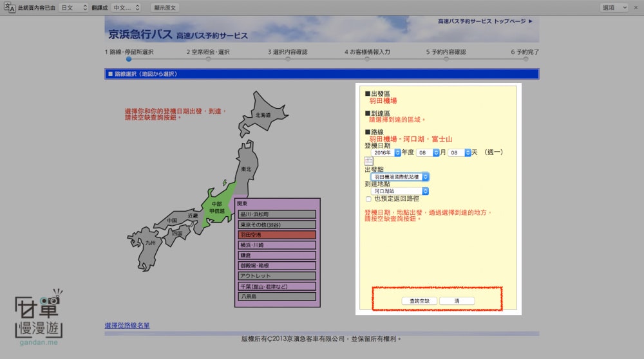Screen dimensions: 644x359
Task: Open the target language 中文 dropdown
Action: [x=126, y=7]
